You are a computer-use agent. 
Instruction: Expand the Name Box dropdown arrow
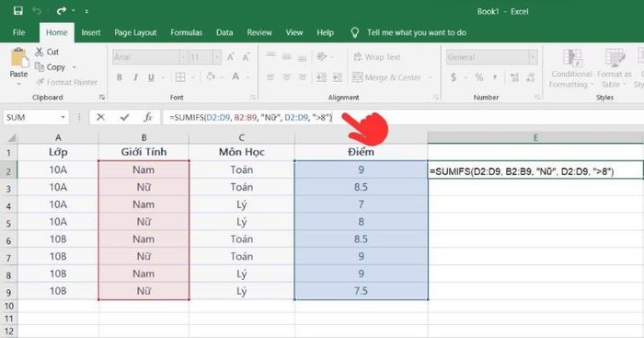[x=63, y=118]
